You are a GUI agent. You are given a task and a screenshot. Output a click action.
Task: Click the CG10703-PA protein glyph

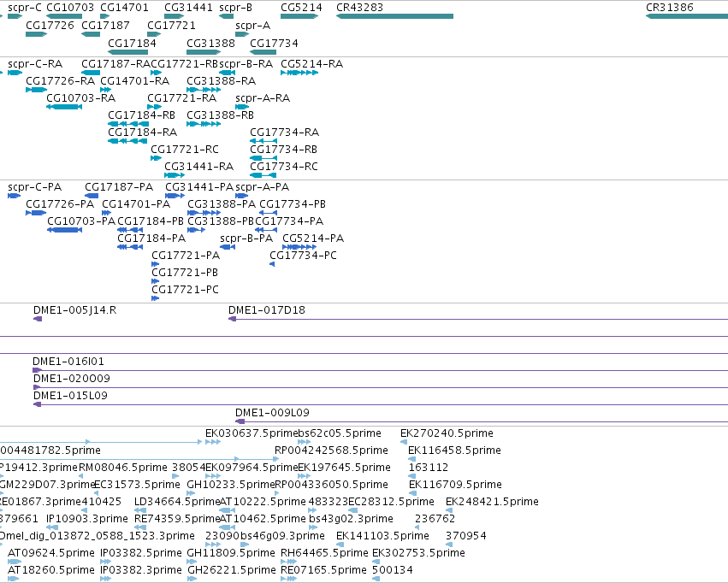click(x=64, y=230)
